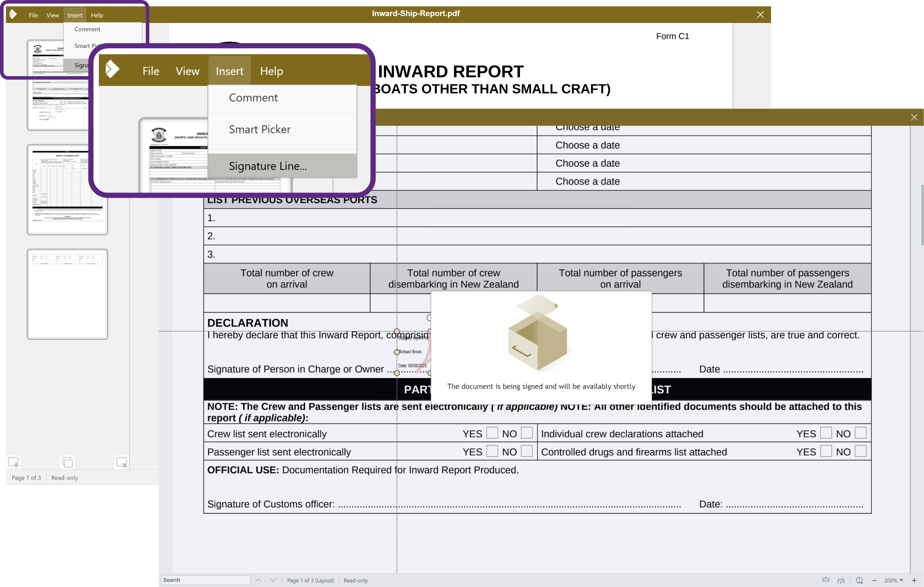Open the bottom Choose a date picker

click(x=587, y=181)
